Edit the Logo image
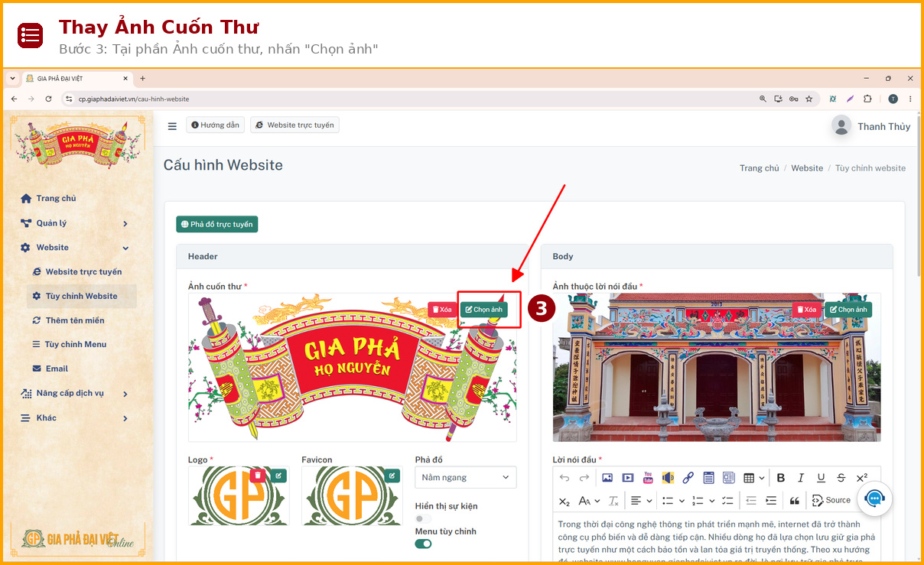This screenshot has height=565, width=924. pyautogui.click(x=278, y=476)
